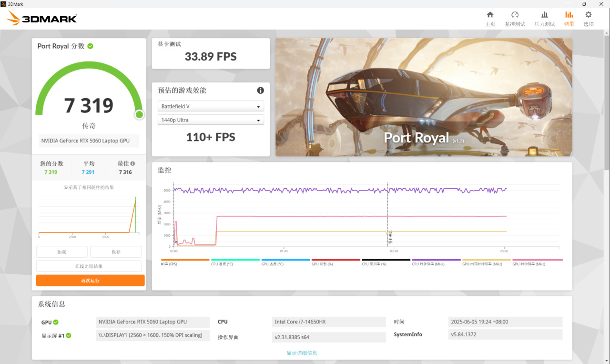The width and height of the screenshot is (610, 364).
Task: Toggle the purple CPU 时钟频率 (MHz) legend swatch
Action: click(x=437, y=260)
